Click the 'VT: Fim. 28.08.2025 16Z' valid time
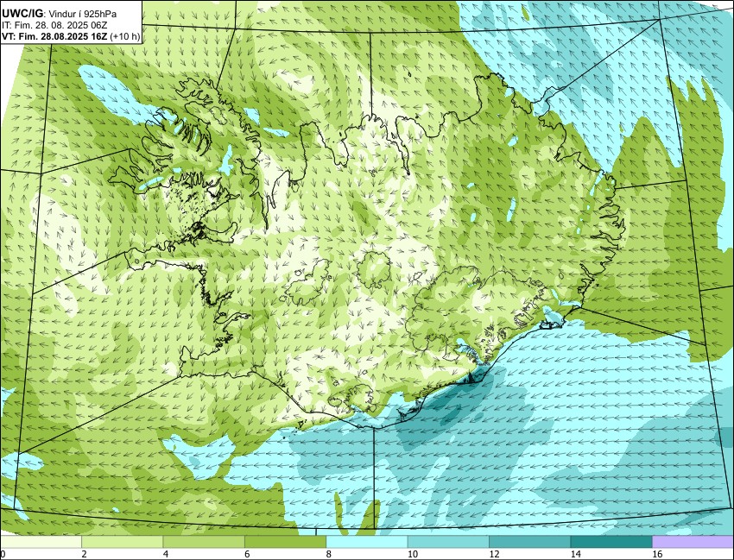 pyautogui.click(x=54, y=36)
